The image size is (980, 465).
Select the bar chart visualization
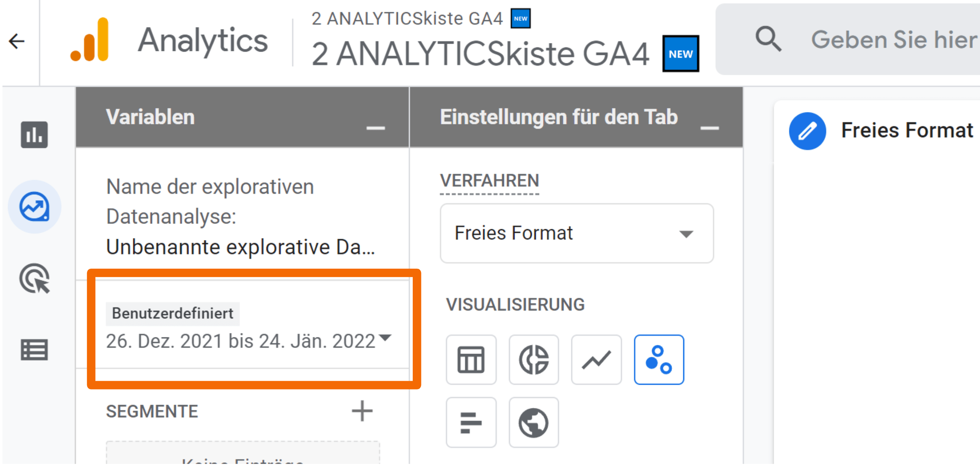[x=471, y=422]
